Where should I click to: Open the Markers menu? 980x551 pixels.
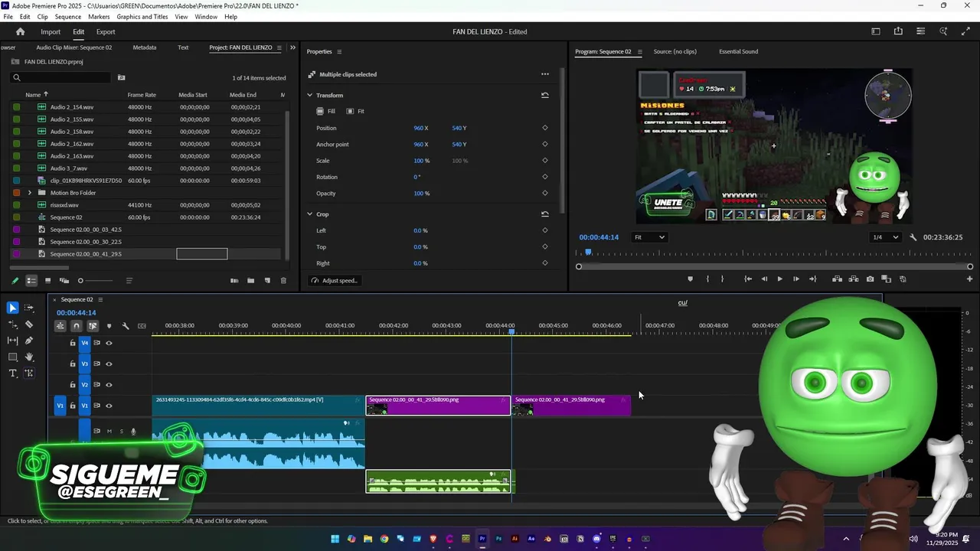(x=99, y=17)
